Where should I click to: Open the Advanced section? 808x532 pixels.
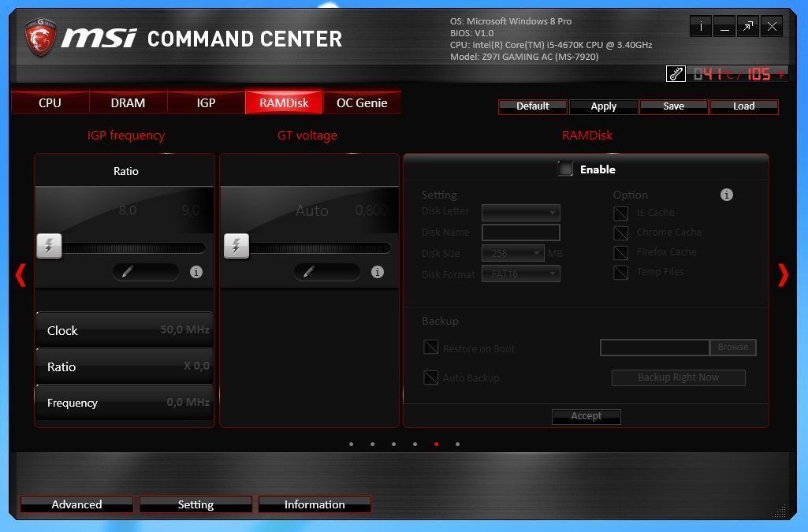(x=76, y=504)
